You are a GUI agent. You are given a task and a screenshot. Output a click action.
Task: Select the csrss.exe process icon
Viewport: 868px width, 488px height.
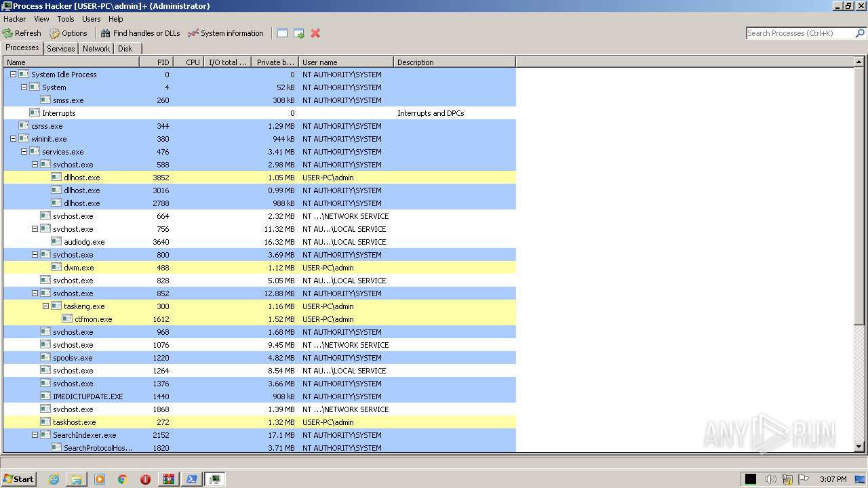tap(24, 126)
